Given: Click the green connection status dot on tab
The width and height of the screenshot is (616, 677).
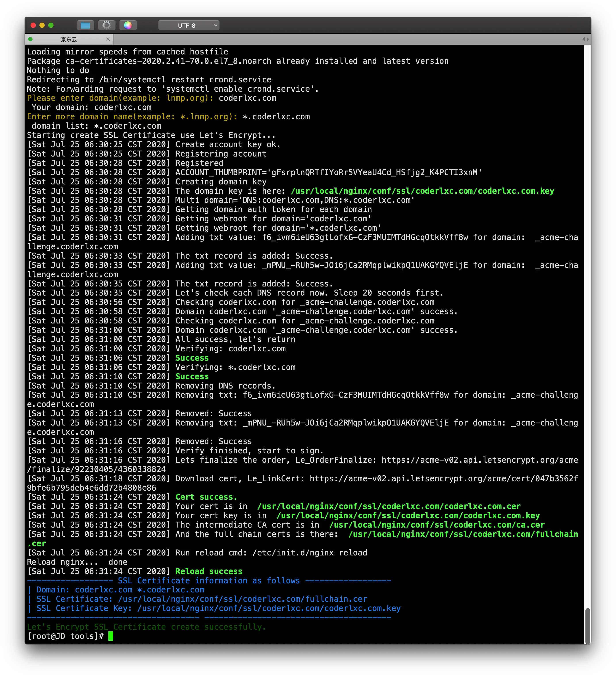Looking at the screenshot, I should 30,39.
